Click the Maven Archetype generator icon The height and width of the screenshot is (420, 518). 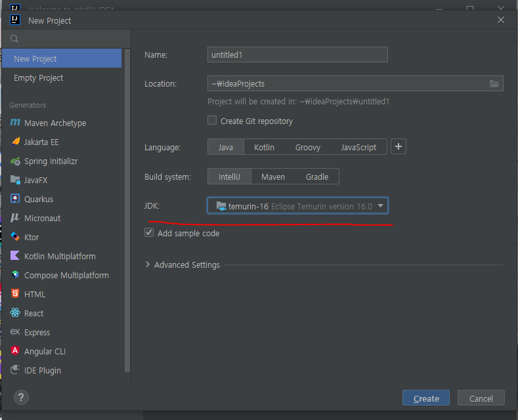click(x=15, y=123)
